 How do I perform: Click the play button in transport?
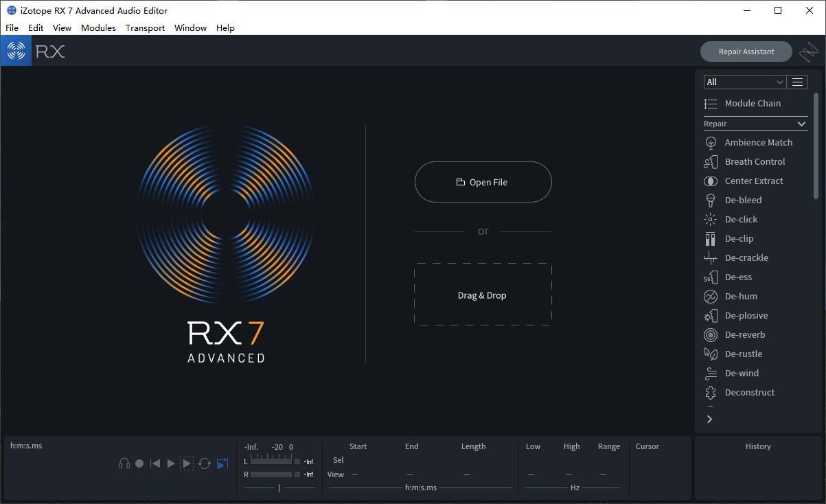[x=171, y=463]
